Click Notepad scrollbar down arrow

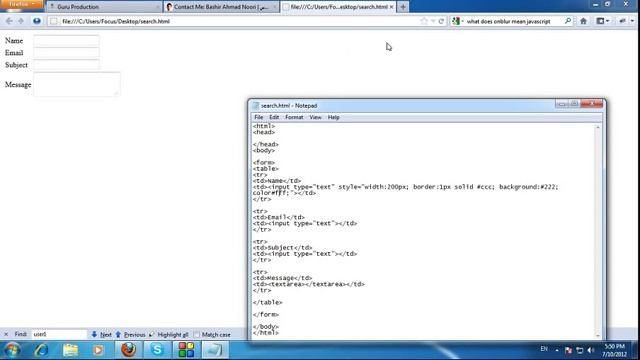[598, 336]
